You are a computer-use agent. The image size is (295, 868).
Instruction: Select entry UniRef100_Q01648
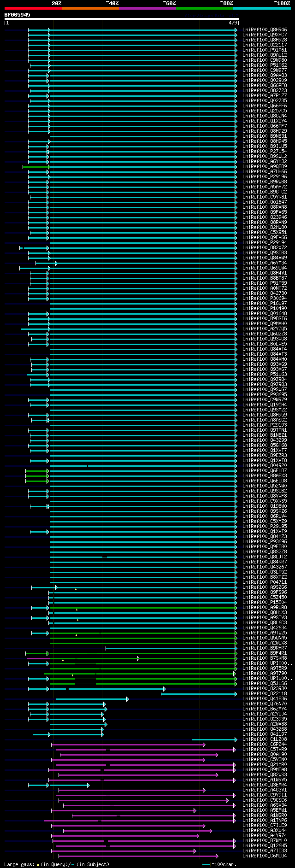pos(265,314)
